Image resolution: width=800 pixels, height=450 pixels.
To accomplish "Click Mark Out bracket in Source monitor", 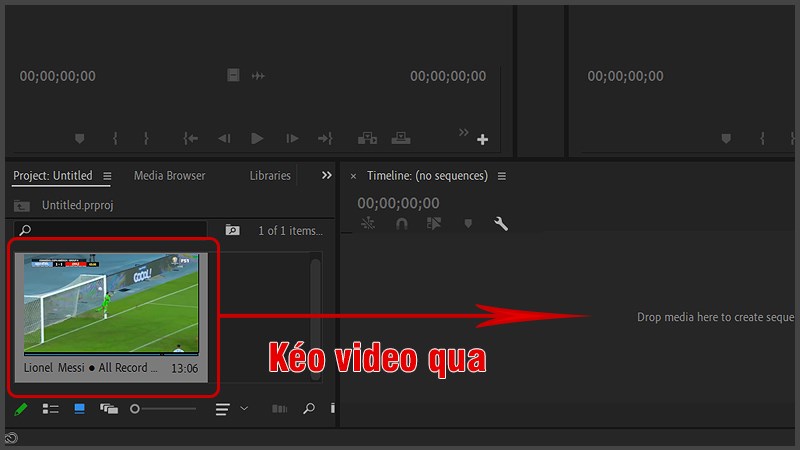I will (146, 139).
